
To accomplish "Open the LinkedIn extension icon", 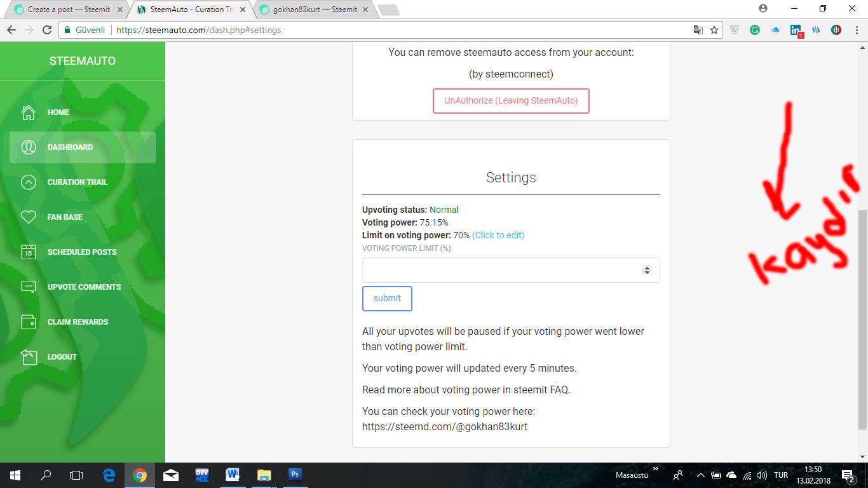I will click(x=796, y=30).
